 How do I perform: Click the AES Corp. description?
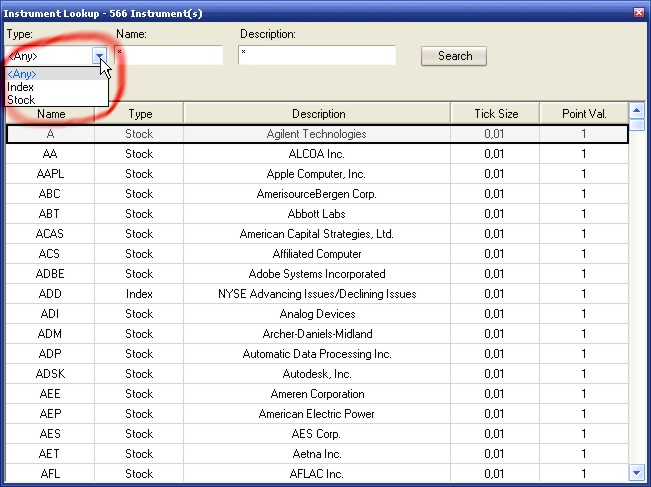coord(316,433)
